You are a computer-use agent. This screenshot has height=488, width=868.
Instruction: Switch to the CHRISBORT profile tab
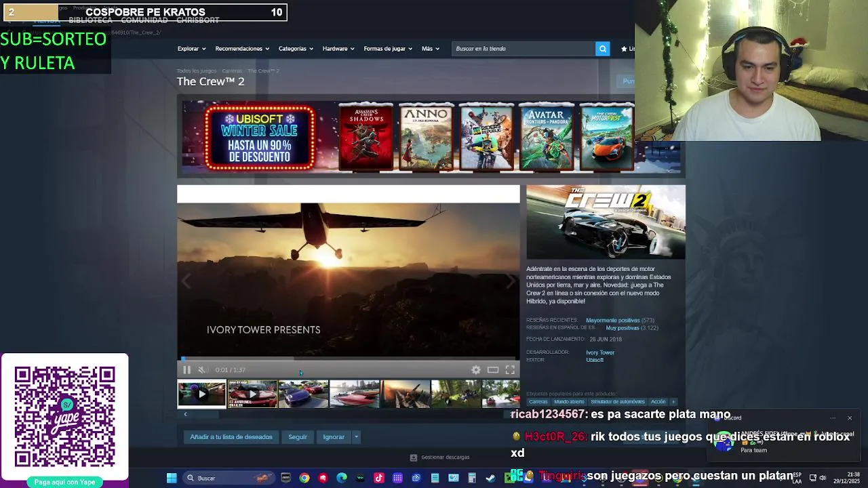197,20
